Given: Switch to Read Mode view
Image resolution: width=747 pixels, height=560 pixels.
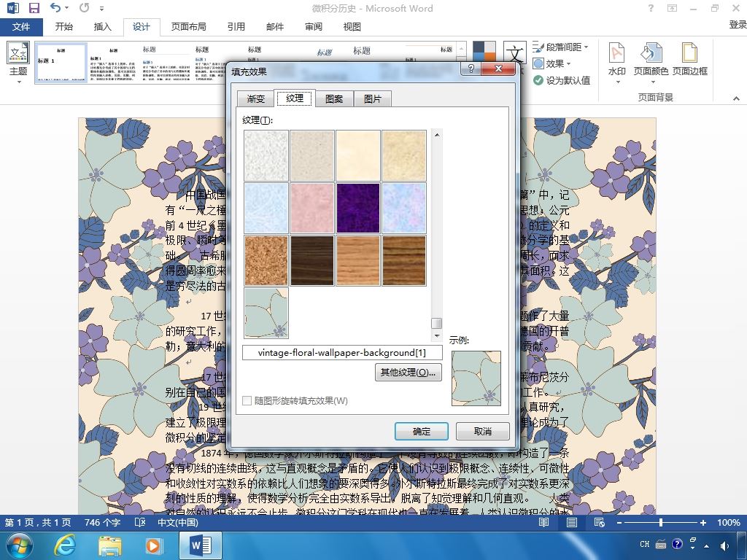Looking at the screenshot, I should coord(543,522).
